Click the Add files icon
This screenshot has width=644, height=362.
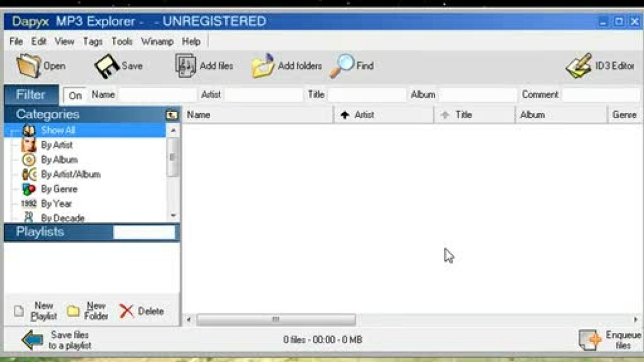185,66
